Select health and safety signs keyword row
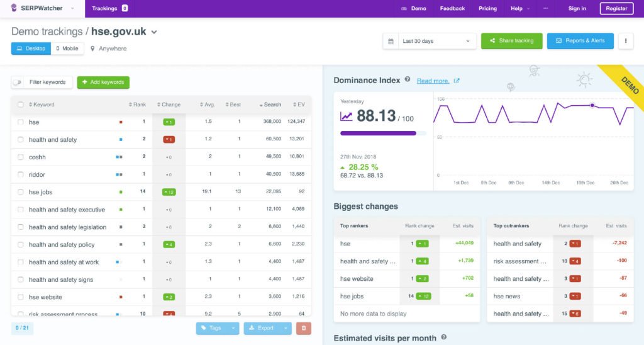The image size is (644, 345). [162, 280]
